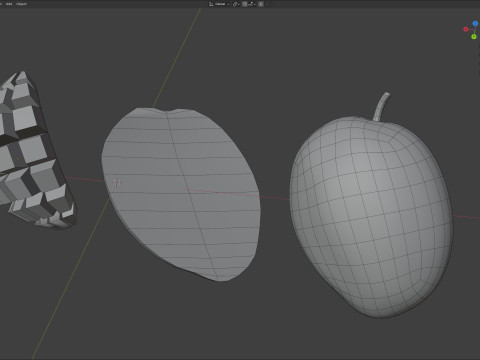Click the green Y axis gizmo circle

474,37
